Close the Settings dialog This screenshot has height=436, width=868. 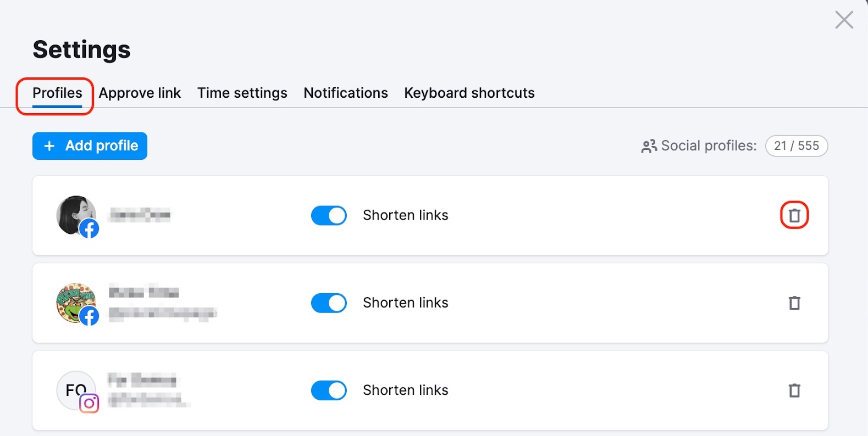844,20
